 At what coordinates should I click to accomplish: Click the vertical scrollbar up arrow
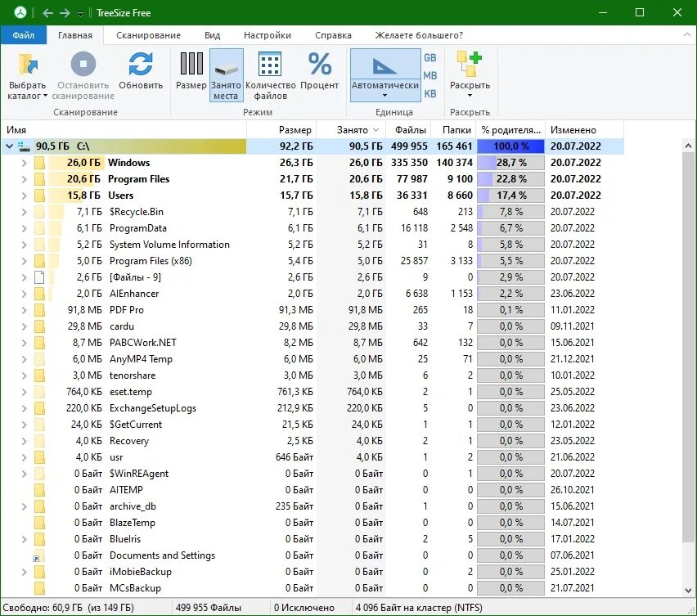click(689, 146)
